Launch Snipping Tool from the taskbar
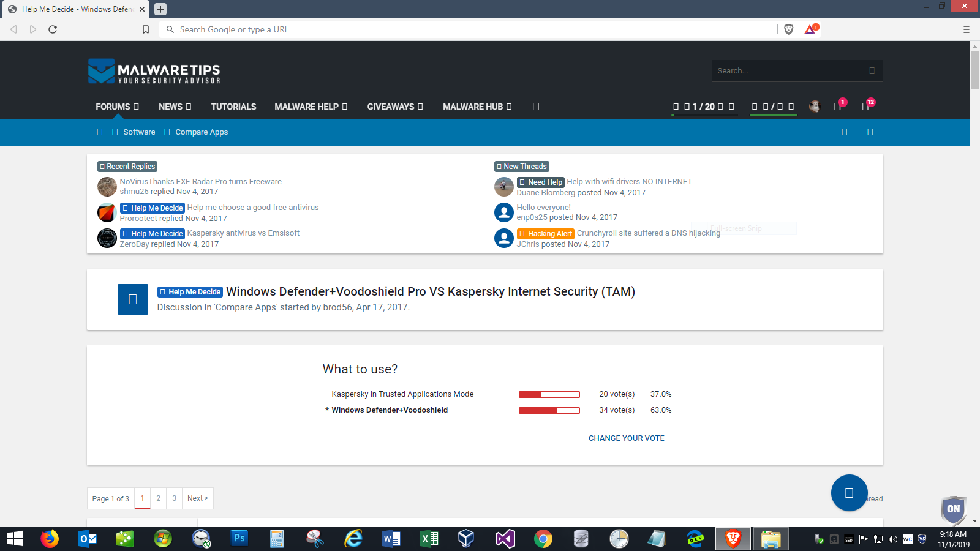The image size is (980, 551). coord(315,539)
